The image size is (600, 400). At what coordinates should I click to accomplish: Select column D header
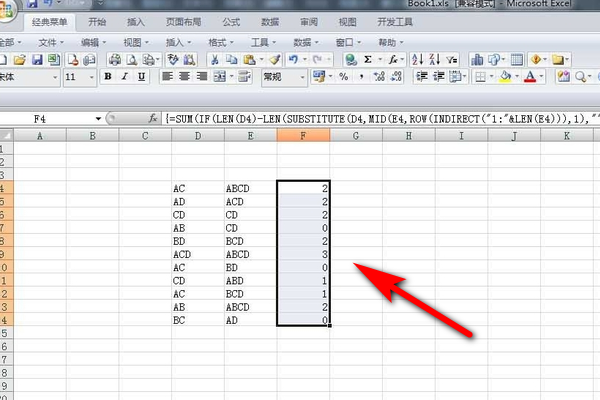(198, 136)
